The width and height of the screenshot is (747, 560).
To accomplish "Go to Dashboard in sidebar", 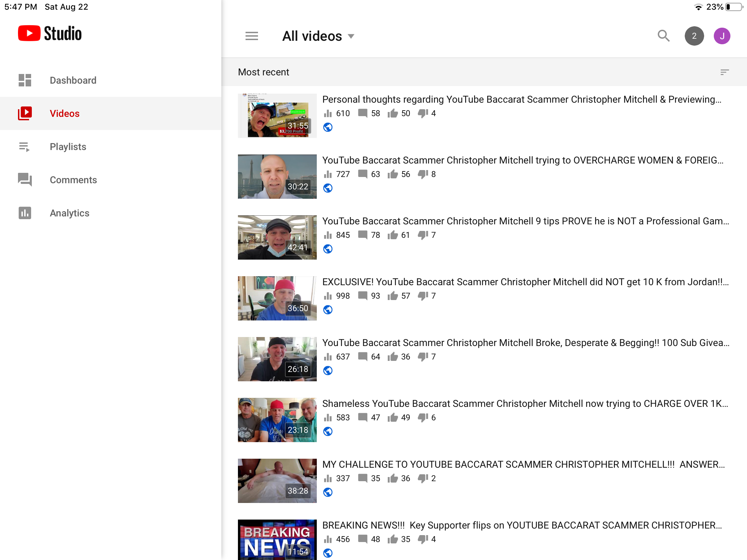I will (111, 80).
